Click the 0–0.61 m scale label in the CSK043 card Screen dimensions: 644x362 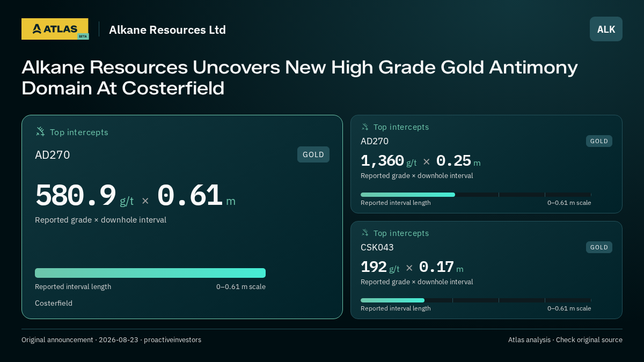coord(569,308)
